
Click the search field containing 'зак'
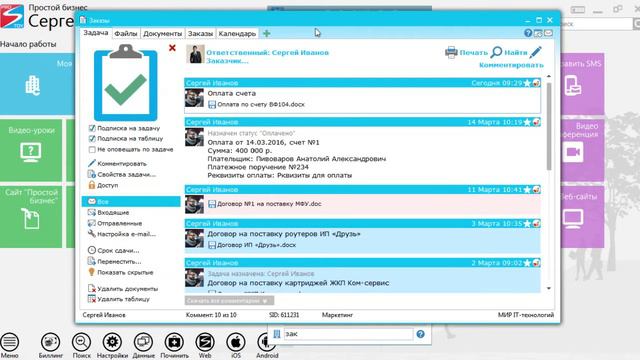pos(348,334)
